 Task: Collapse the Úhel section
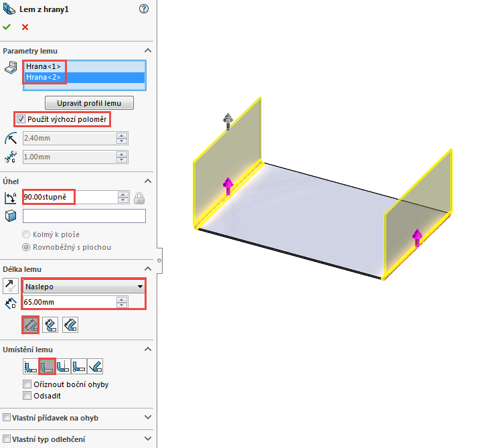coord(148,181)
